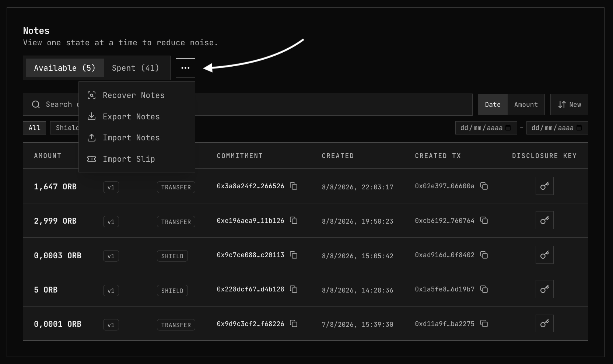
Task: Choose Recover Notes from the menu
Action: tap(137, 95)
